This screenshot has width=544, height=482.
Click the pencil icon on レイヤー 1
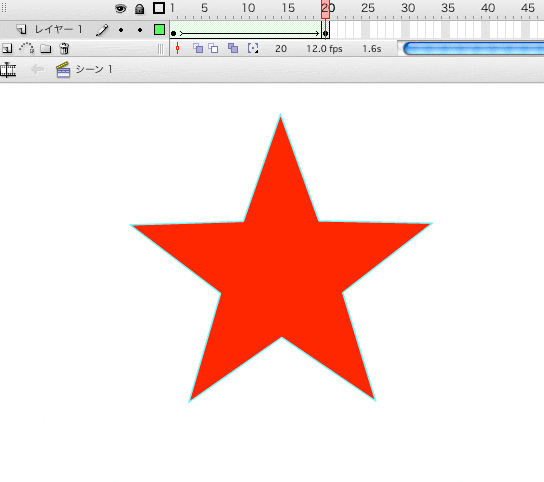tap(102, 30)
